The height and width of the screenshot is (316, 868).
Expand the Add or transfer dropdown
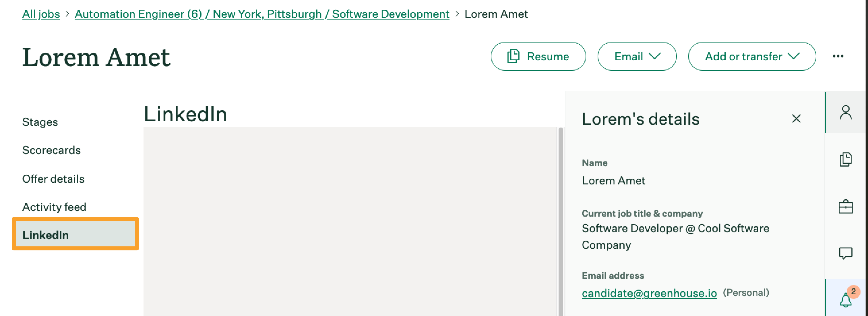point(752,56)
